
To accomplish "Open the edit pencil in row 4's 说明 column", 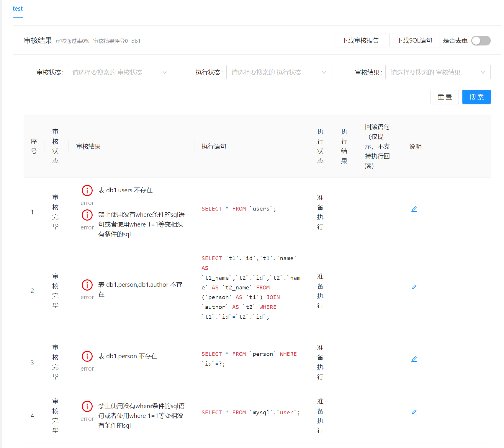I will [x=414, y=412].
